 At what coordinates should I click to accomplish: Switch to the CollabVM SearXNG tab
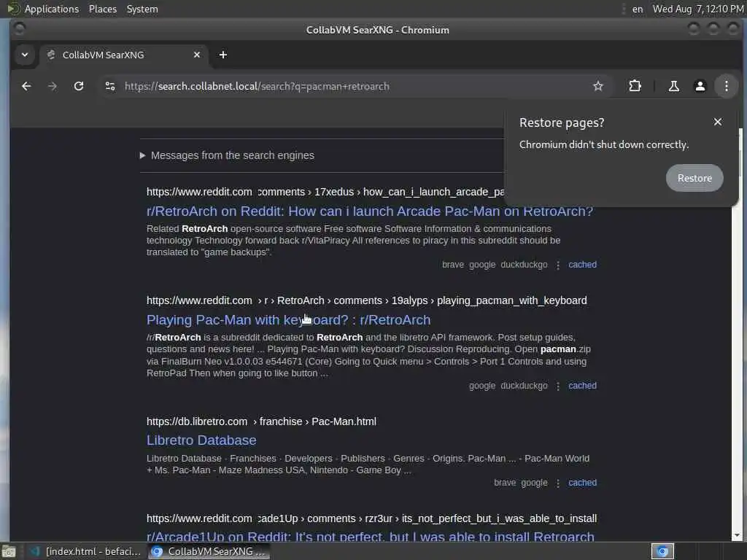tap(123, 55)
